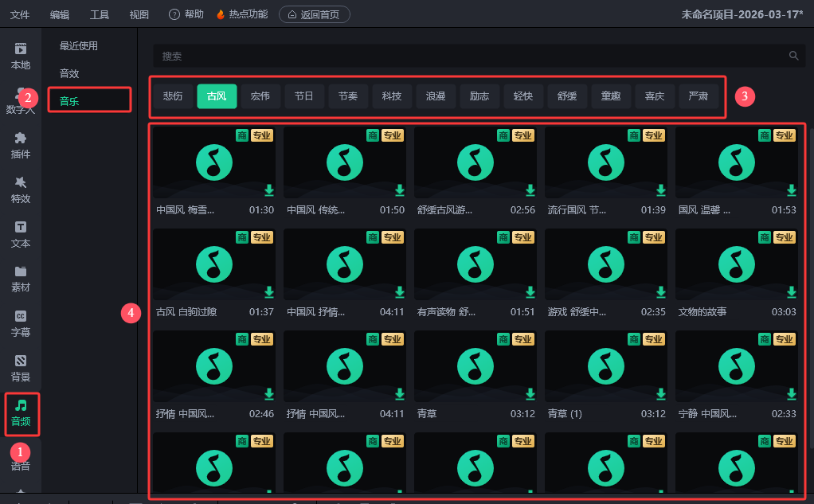This screenshot has height=504, width=814.
Task: Select the 严肃 music category filter
Action: coord(699,96)
